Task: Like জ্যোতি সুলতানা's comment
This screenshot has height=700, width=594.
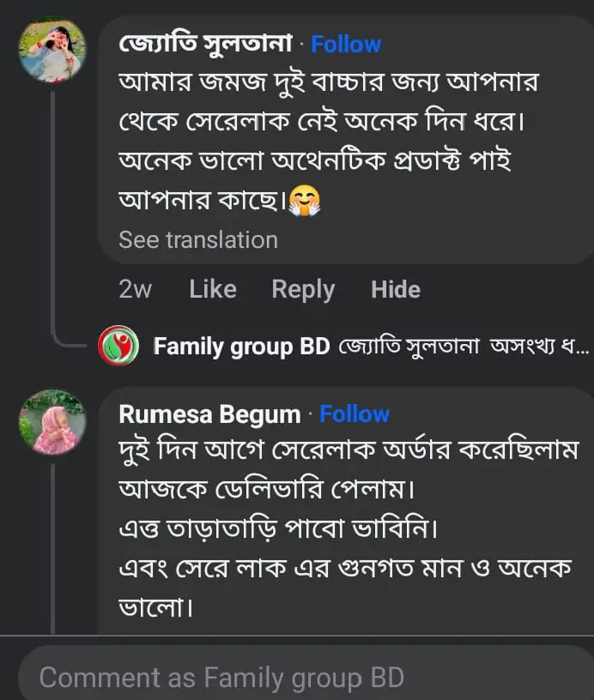Action: coord(212,289)
